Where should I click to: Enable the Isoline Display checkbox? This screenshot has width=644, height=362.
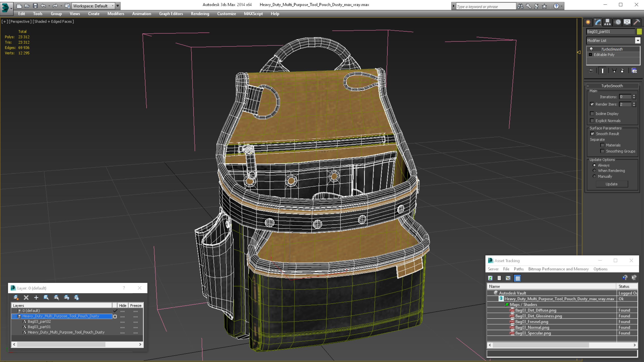(x=592, y=114)
